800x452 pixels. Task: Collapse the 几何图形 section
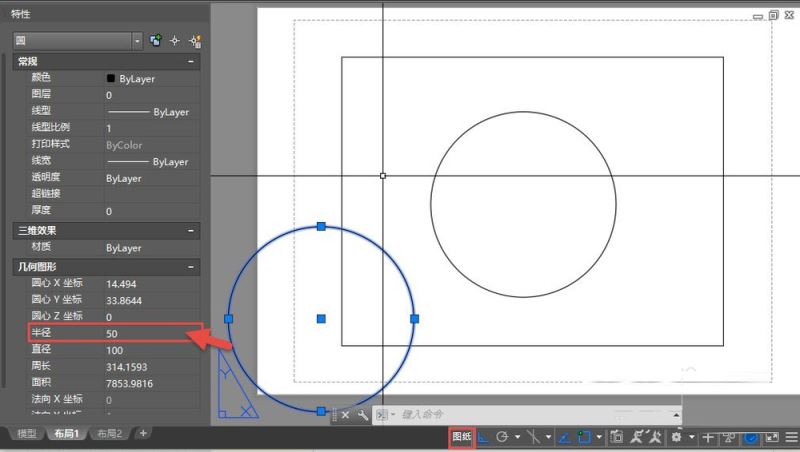pos(190,267)
